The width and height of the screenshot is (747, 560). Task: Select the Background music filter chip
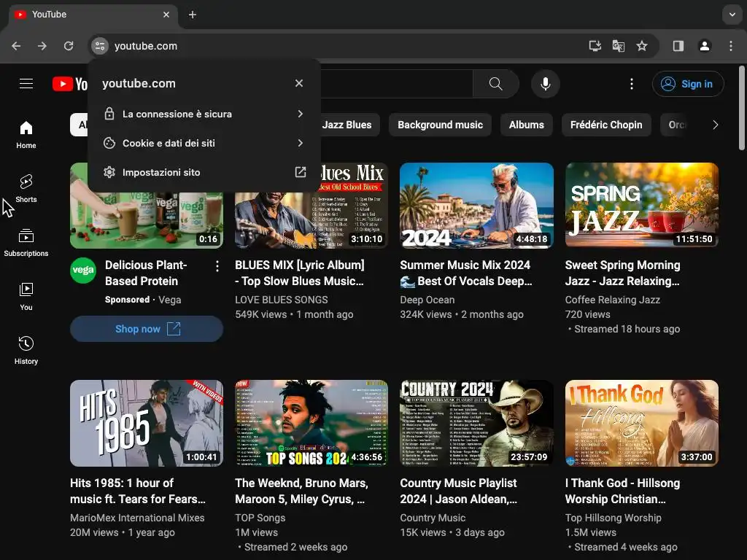(440, 125)
